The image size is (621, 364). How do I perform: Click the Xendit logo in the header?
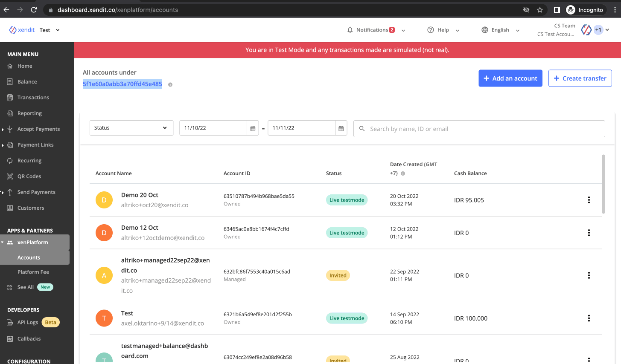click(x=22, y=30)
